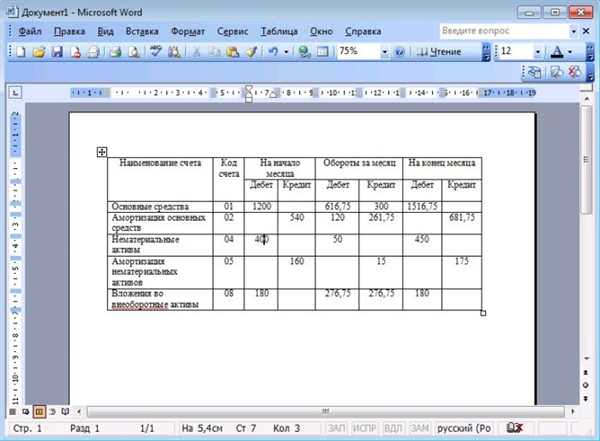Click the table resize handle at bottom-right corner
Screen dimensions: 600x441
tap(483, 313)
